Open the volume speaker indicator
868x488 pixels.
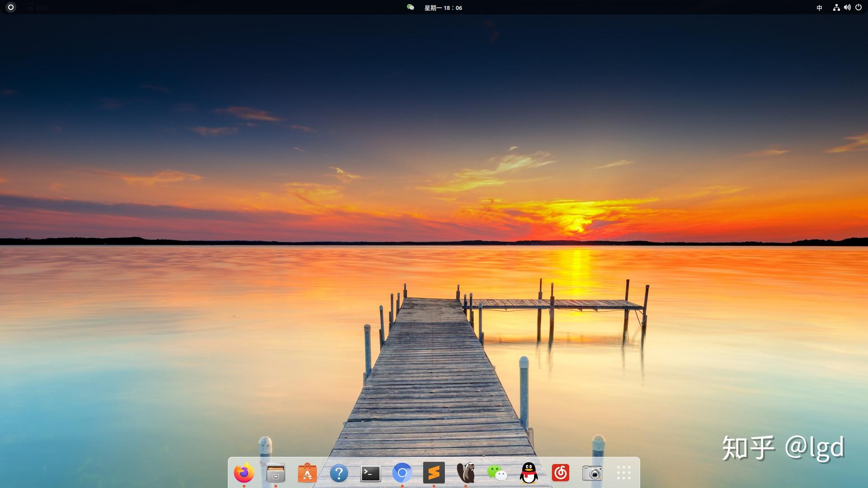[847, 8]
